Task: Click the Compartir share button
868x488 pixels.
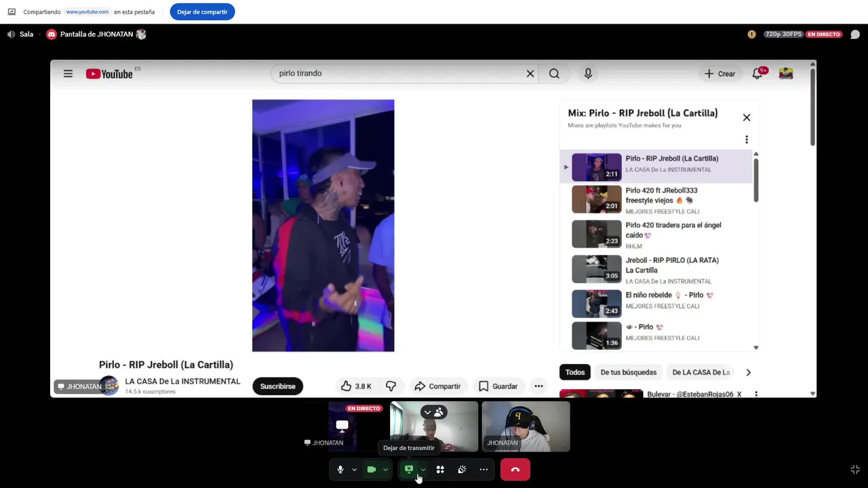Action: 437,386
